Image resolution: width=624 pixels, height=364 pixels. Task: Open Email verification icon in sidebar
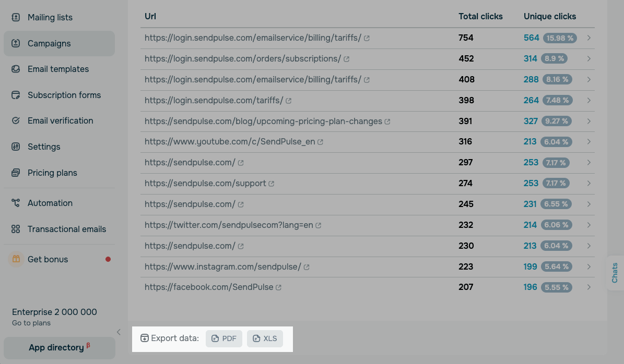(16, 120)
